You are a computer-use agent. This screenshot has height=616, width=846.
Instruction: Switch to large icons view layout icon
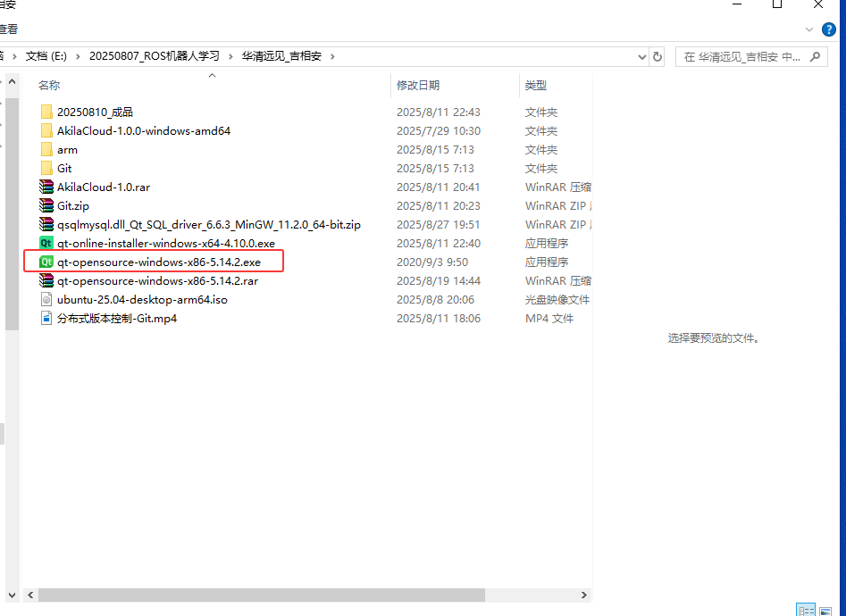point(825,610)
